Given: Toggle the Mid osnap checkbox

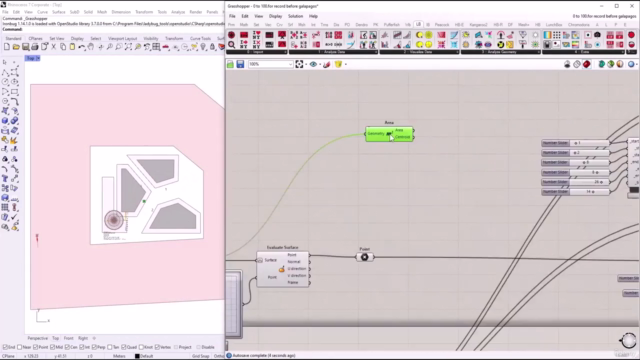Looking at the screenshot, I should 52,347.
